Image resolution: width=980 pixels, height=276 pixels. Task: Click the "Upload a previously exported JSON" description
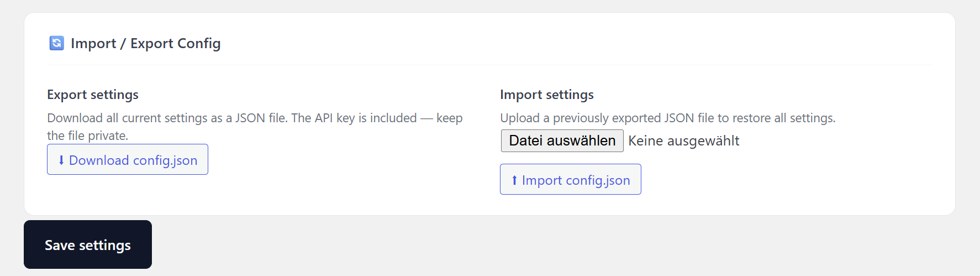click(x=608, y=118)
